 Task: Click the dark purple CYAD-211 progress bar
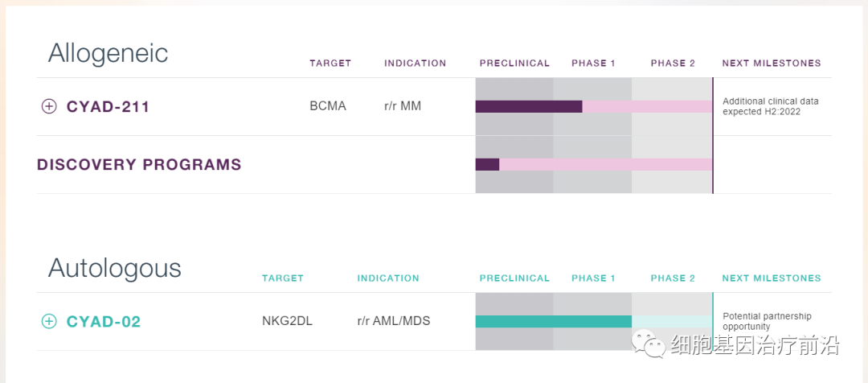click(x=528, y=106)
